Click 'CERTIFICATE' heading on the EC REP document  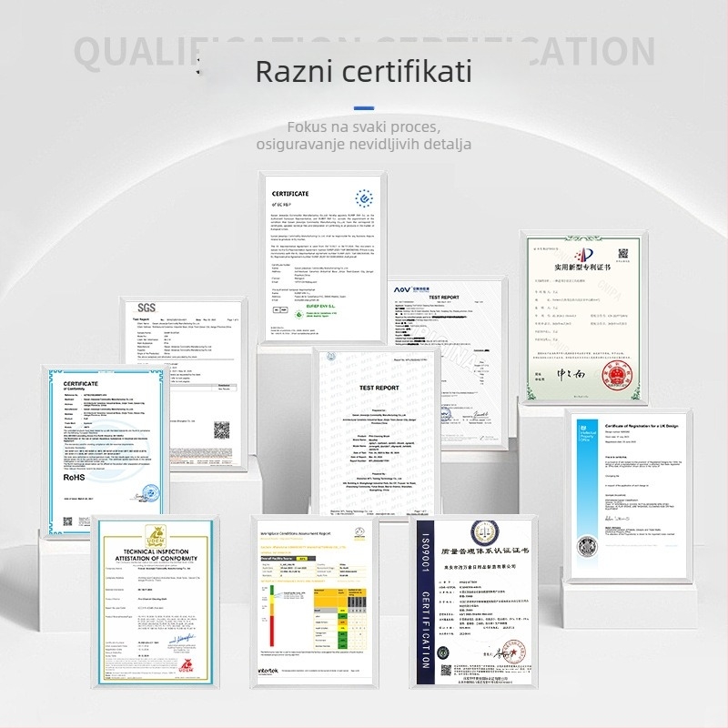click(290, 194)
